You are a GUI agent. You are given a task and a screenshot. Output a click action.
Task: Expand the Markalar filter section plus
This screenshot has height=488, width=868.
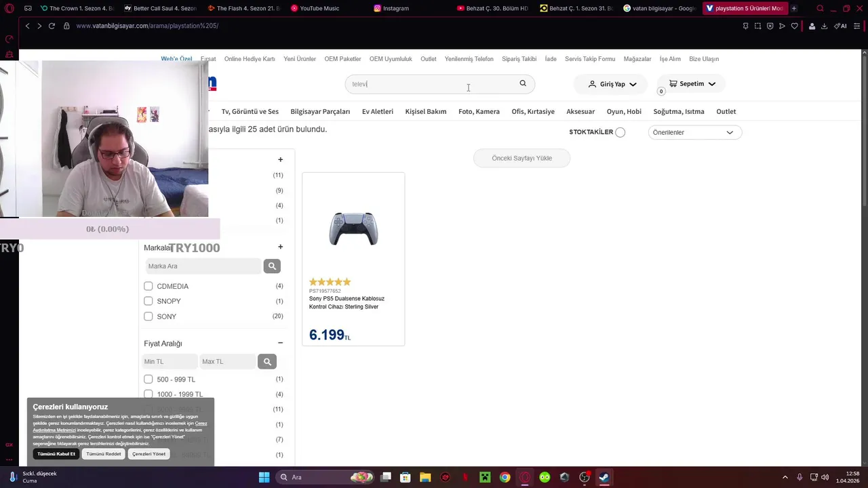coord(280,247)
